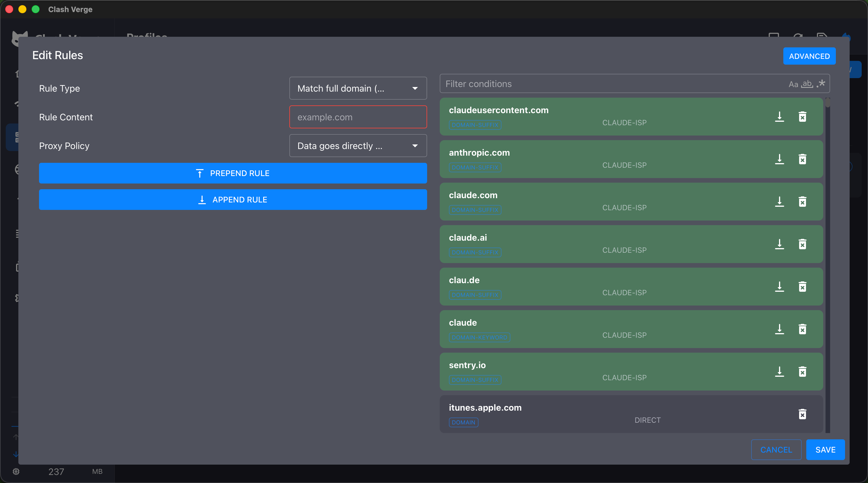Toggle match whole word filter
The image size is (868, 483).
tap(807, 84)
